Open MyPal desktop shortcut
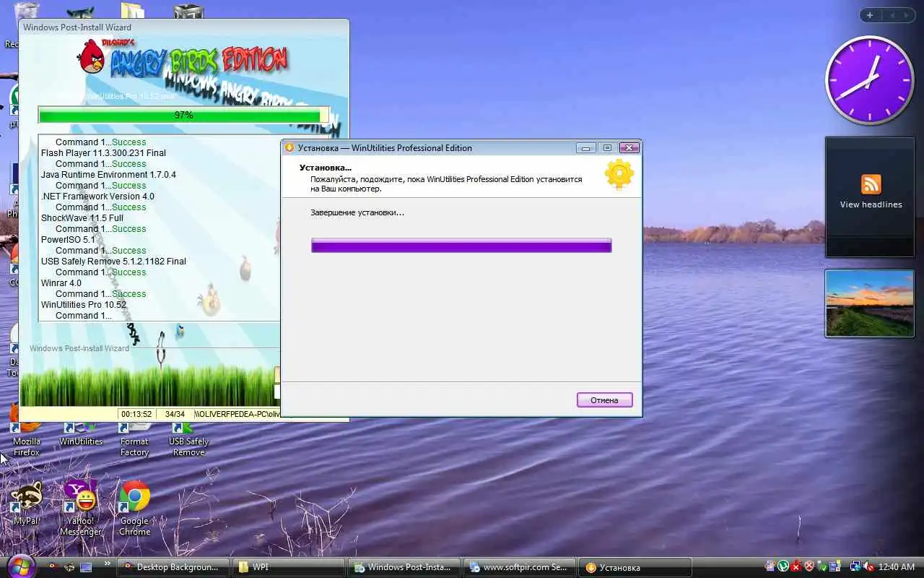This screenshot has width=924, height=578. pos(27,504)
